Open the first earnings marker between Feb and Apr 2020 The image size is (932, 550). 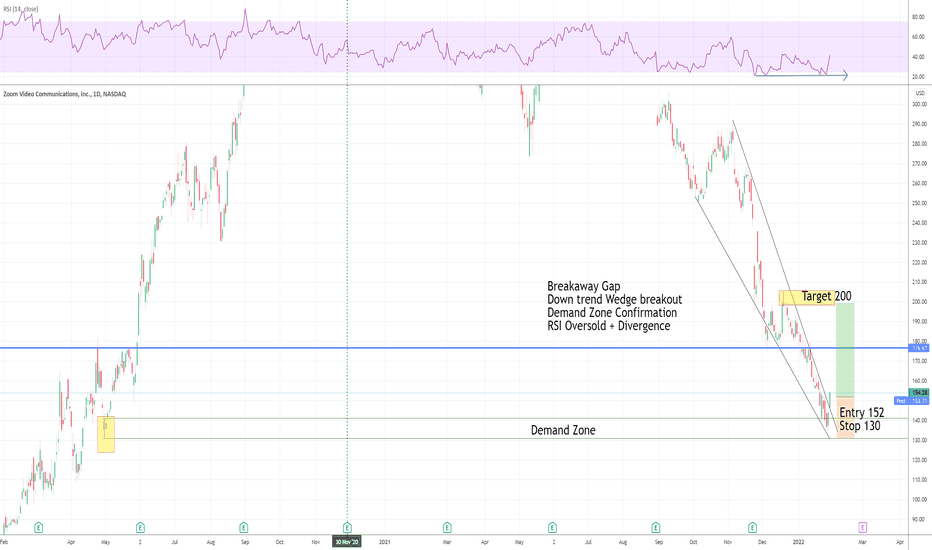(x=39, y=527)
